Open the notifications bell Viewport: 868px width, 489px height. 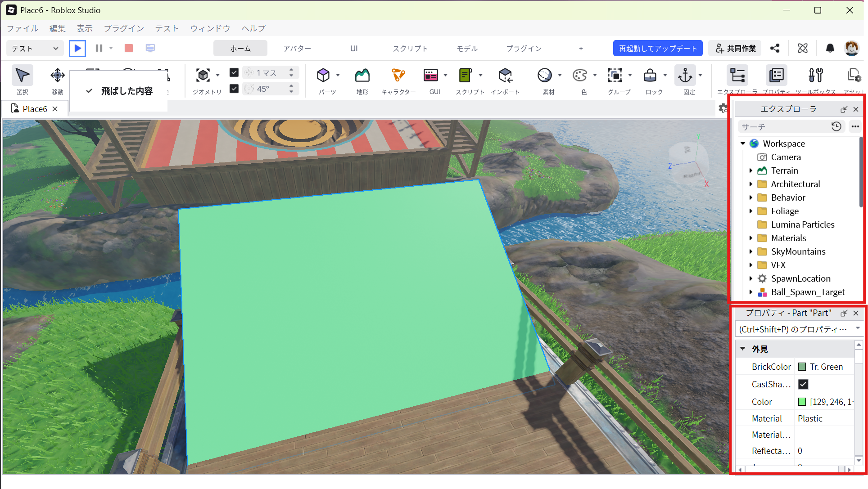(x=830, y=48)
